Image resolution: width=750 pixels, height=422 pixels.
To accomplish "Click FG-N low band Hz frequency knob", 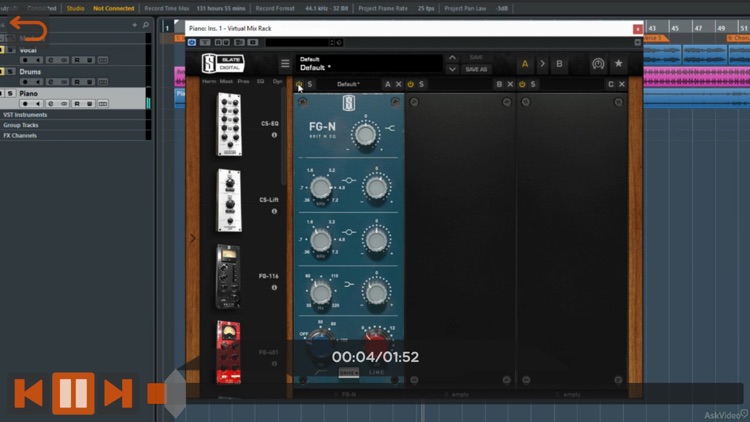I will coord(320,292).
